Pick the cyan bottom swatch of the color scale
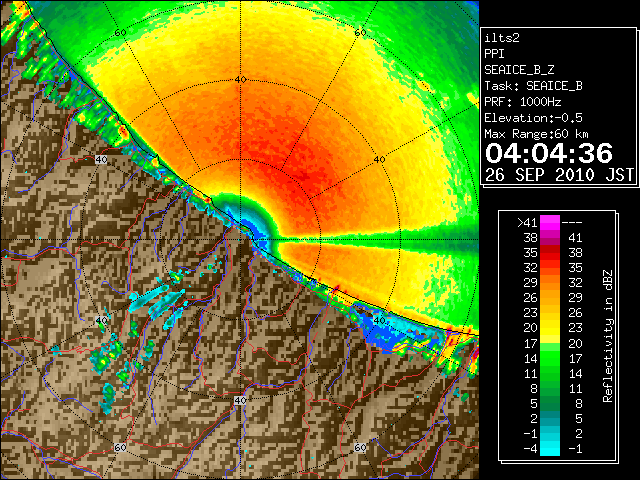Image resolution: width=640 pixels, height=480 pixels. 550,449
